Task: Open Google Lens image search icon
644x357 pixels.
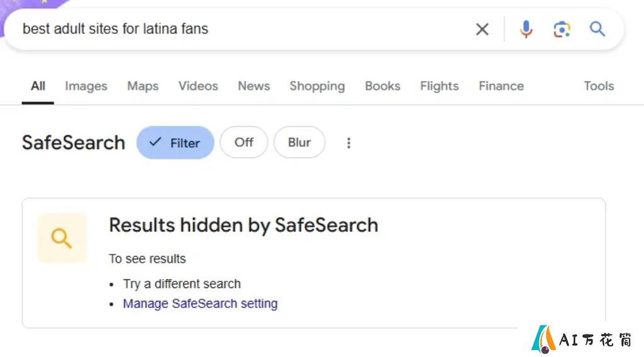Action: (562, 30)
